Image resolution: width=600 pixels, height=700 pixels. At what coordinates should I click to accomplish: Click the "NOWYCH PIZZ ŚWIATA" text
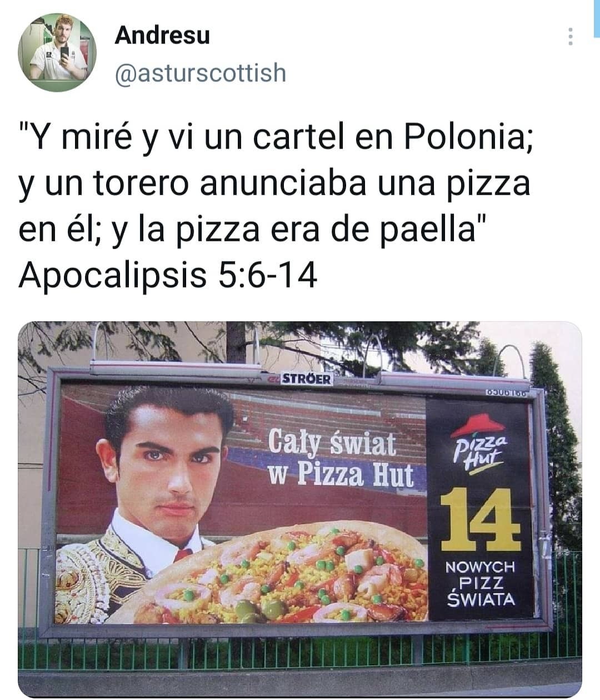(x=481, y=583)
